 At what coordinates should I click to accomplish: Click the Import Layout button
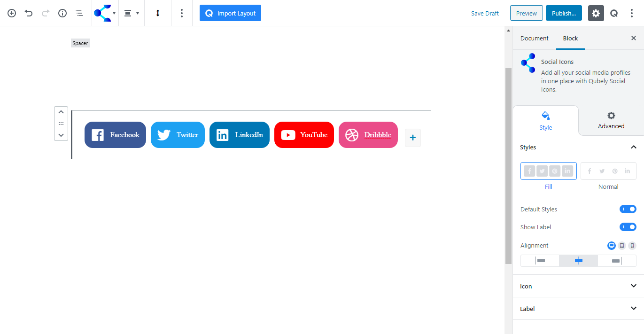[x=230, y=13]
